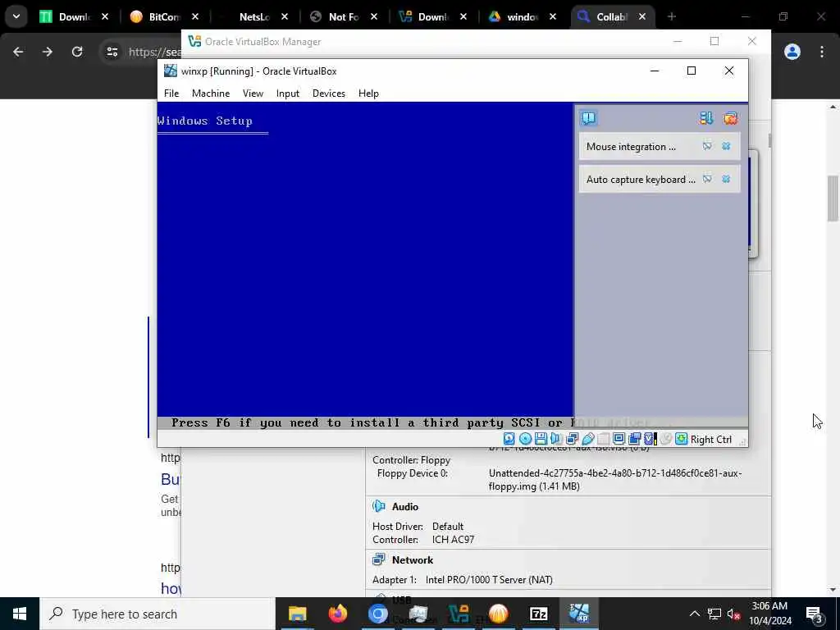Click the notification ordering icon in notification panel
The height and width of the screenshot is (630, 840).
tap(706, 118)
